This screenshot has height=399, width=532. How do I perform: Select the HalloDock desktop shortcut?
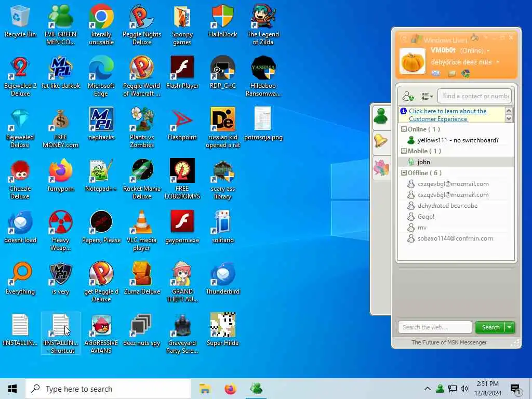point(222,21)
